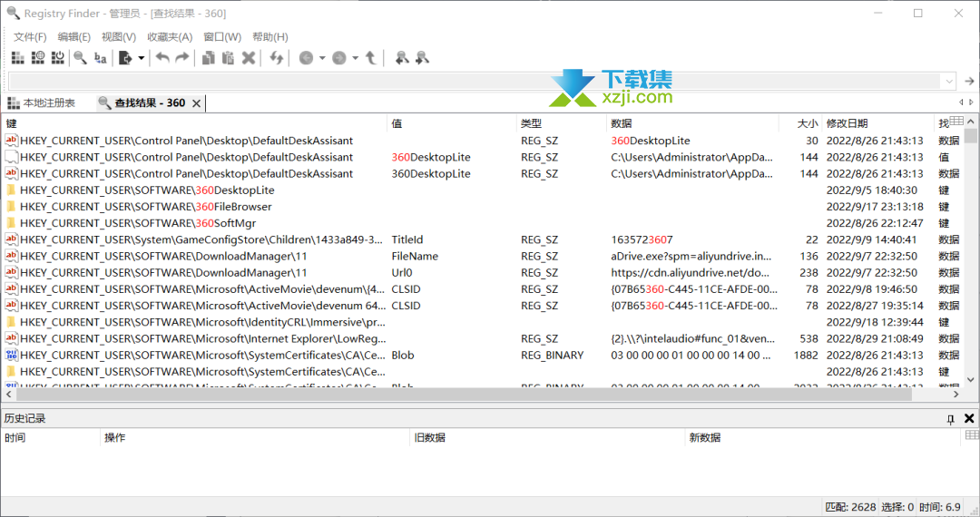The image size is (980, 517).
Task: Click the Delete X toolbar icon
Action: [248, 58]
